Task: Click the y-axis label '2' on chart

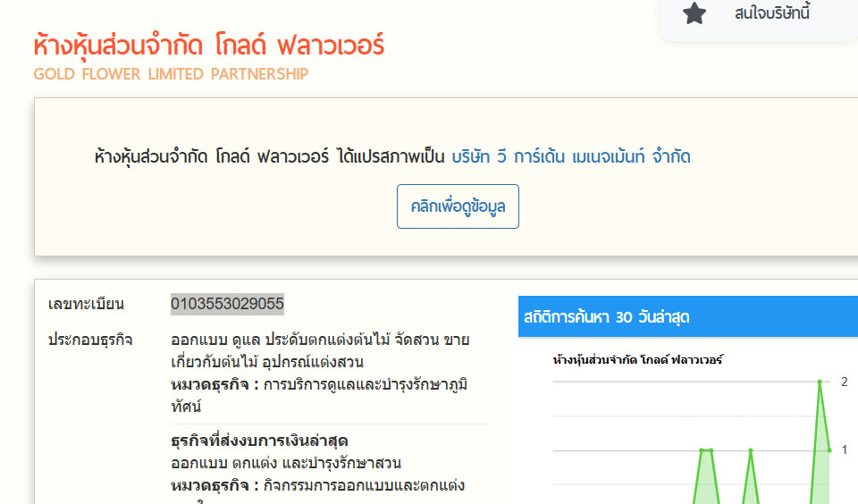Action: coord(845,382)
